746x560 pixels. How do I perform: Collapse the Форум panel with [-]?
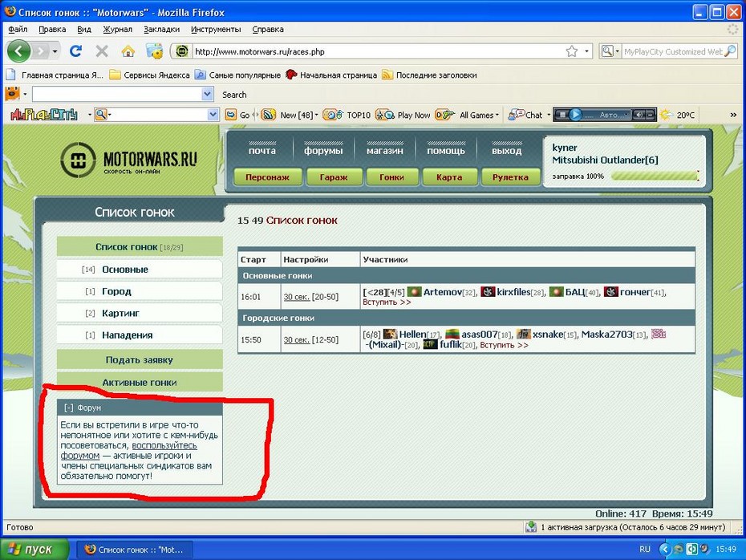(x=69, y=408)
